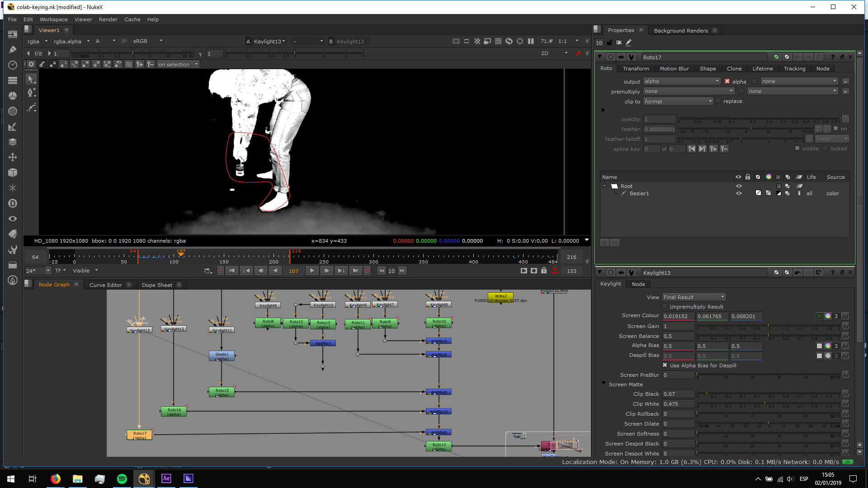
Task: Click the Background Renders tab
Action: coord(680,30)
